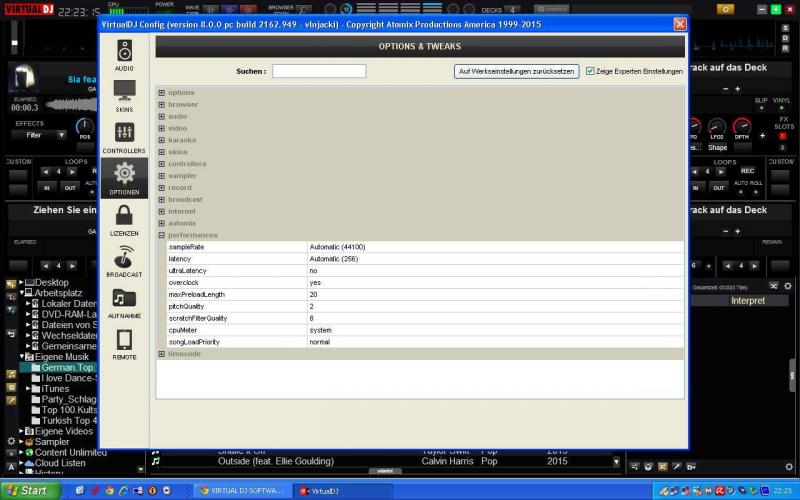The width and height of the screenshot is (800, 500).
Task: Expand the timecode category
Action: coord(162,354)
